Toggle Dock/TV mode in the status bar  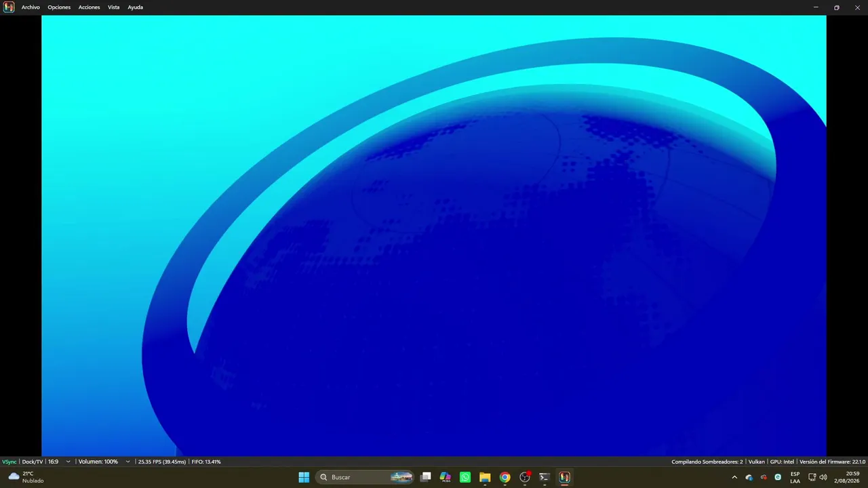[33, 462]
